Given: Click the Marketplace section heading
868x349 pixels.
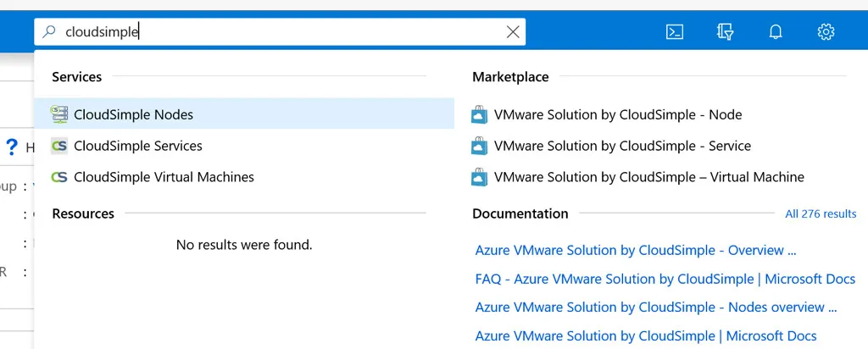Looking at the screenshot, I should tap(510, 77).
